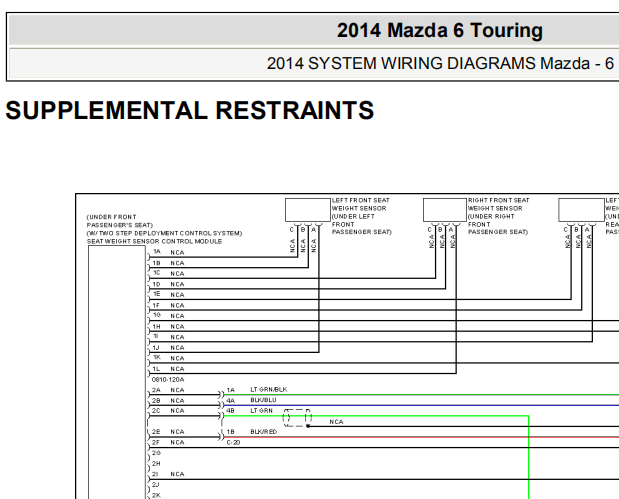
Task: Click the "(W/ TWO STEP DEPLOYMENT CONTROL SYSTEM)" note
Action: (x=164, y=233)
